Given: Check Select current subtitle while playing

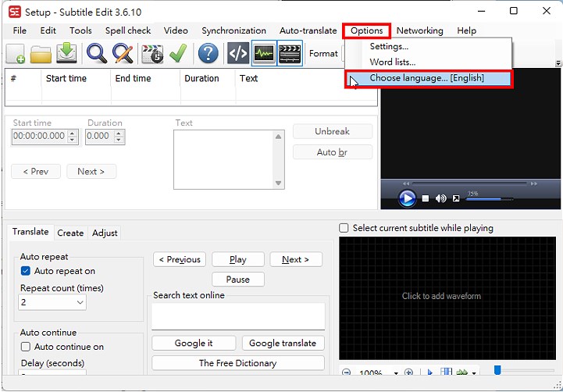Looking at the screenshot, I should (x=344, y=228).
